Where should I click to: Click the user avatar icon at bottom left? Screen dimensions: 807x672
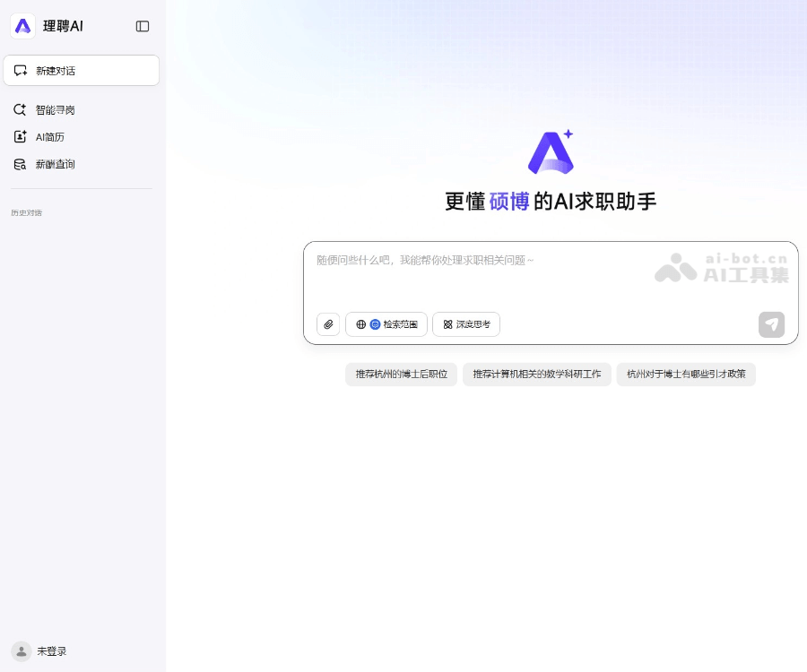pyautogui.click(x=21, y=651)
